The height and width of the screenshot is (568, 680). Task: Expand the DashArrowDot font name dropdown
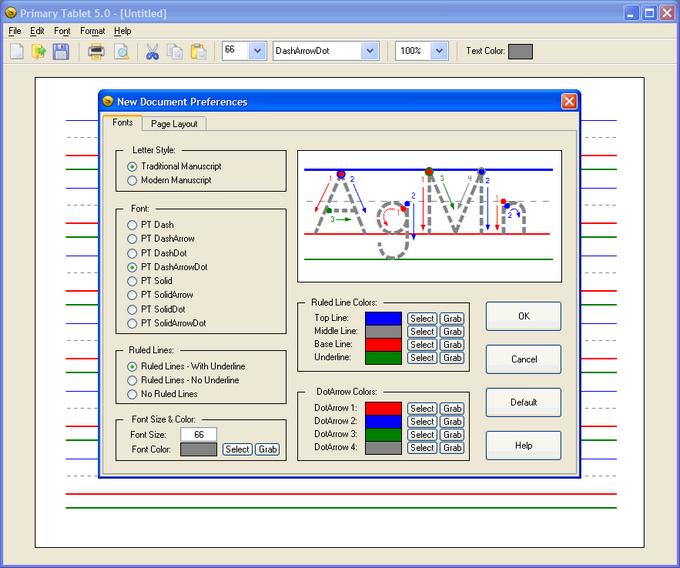click(369, 51)
